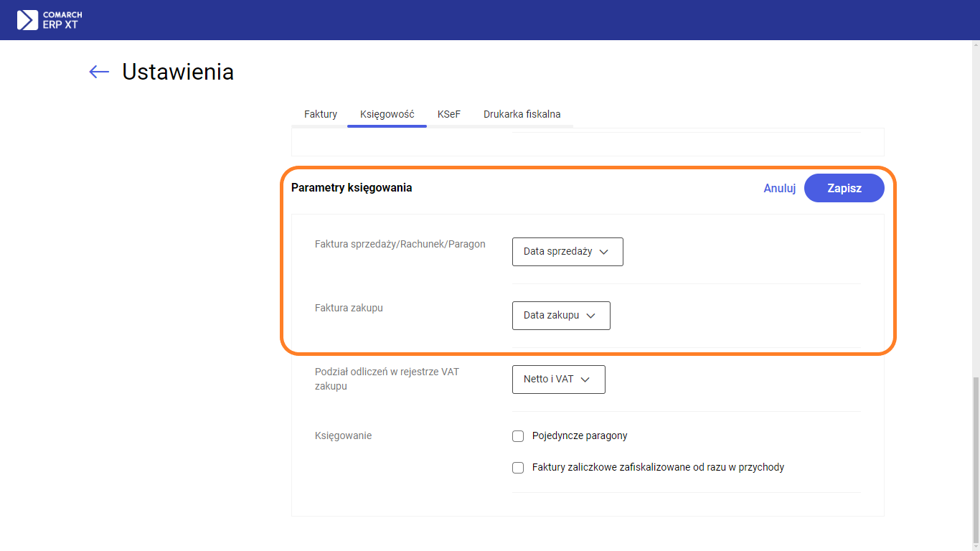
Task: Click the Ustawienia page heading
Action: coord(178,72)
